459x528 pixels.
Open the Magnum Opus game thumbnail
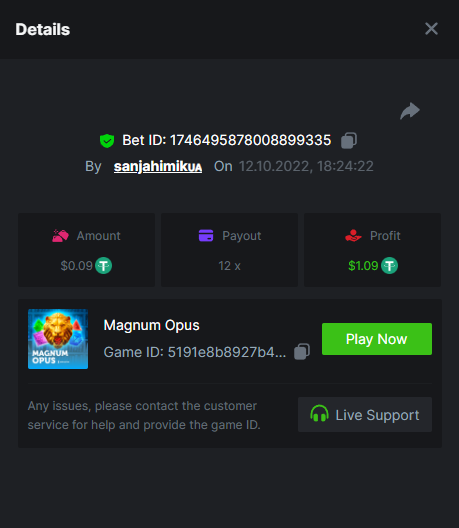(x=58, y=339)
